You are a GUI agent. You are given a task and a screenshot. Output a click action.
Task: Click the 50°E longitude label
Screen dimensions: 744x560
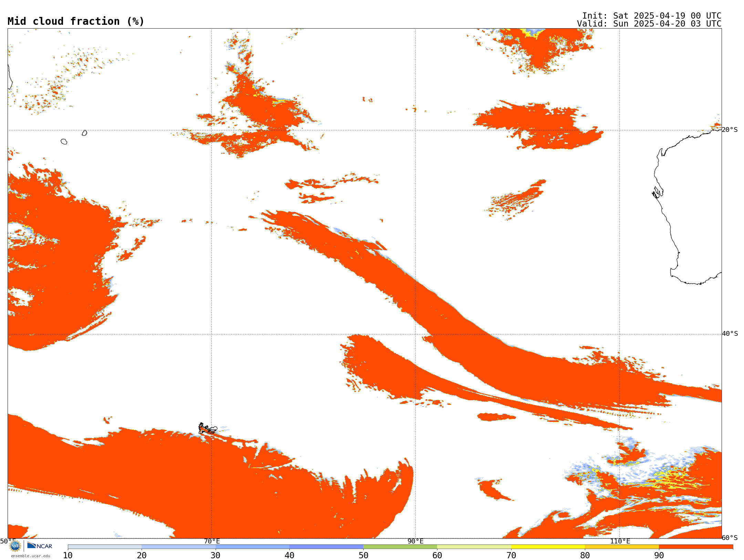point(8,541)
